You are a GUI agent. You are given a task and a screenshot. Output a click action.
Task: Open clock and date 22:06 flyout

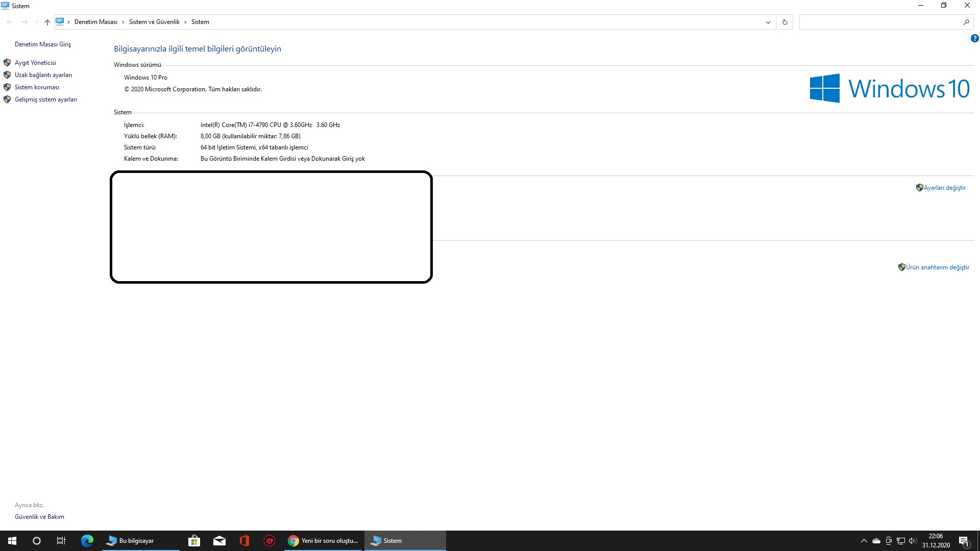(x=936, y=541)
